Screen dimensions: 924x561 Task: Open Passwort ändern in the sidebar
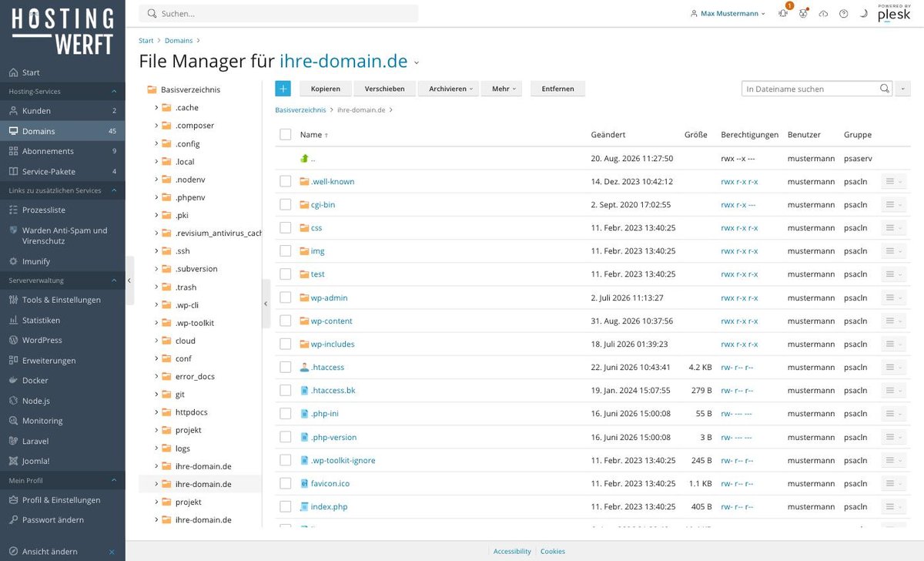tap(62, 519)
